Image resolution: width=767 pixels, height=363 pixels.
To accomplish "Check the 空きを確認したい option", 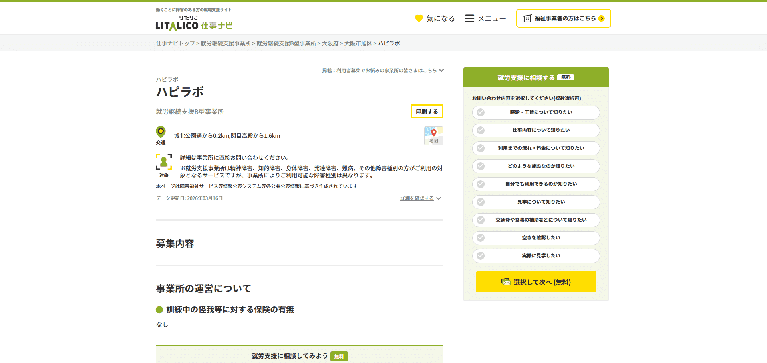I will (x=536, y=238).
